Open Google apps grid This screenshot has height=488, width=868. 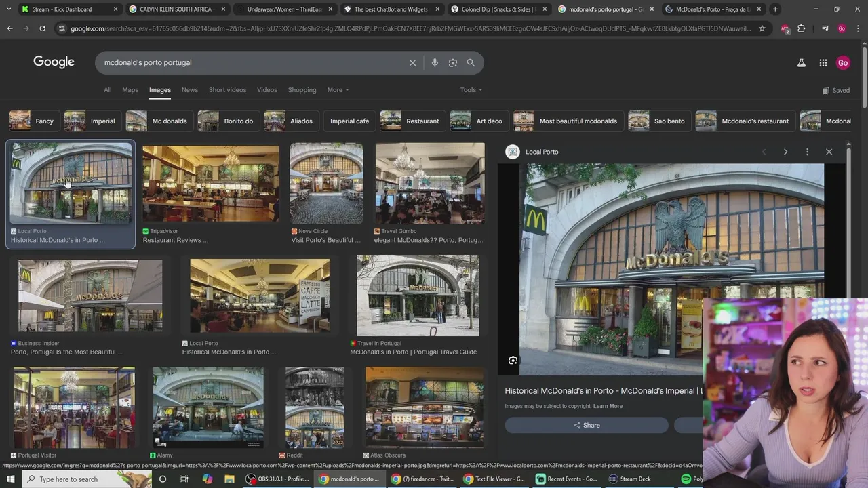(823, 62)
